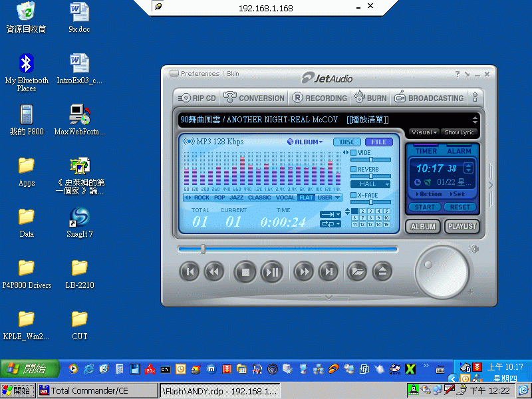
Task: Switch to FILE mode
Action: point(378,142)
